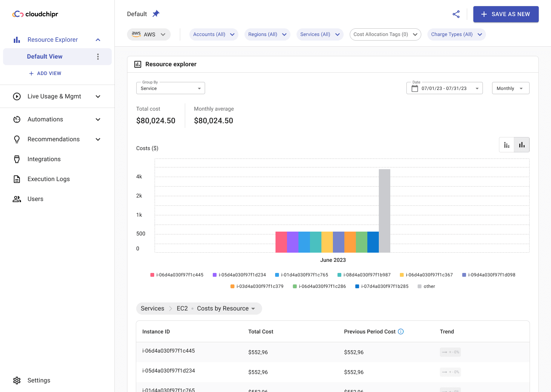Pin the Default view
Screen dimensions: 551x392
click(x=156, y=14)
